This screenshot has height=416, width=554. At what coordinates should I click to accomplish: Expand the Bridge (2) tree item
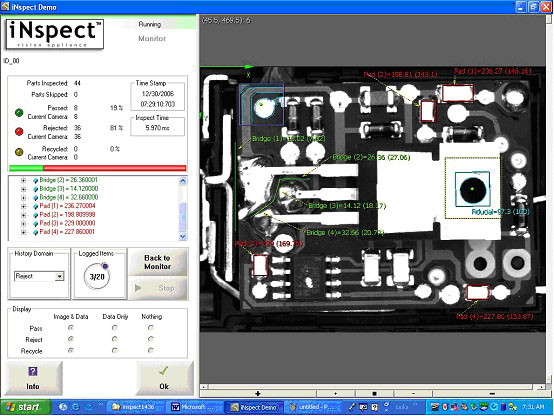tap(23, 181)
